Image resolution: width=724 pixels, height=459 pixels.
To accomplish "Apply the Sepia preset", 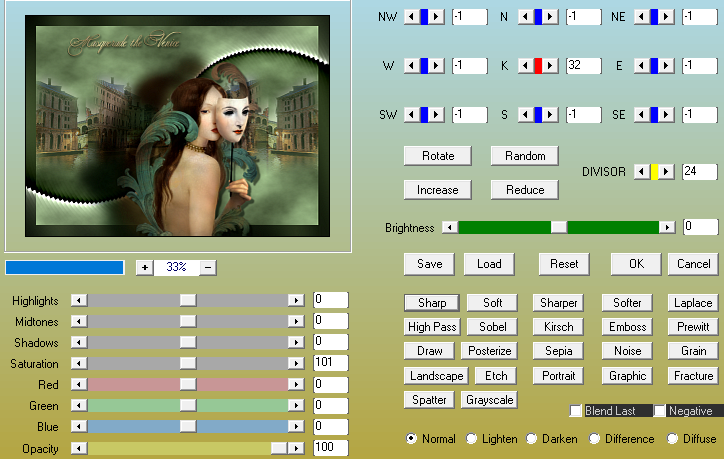I will coord(558,351).
